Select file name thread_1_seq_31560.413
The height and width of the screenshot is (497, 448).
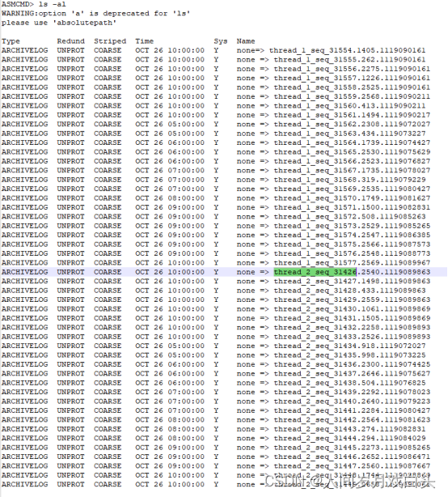click(349, 105)
